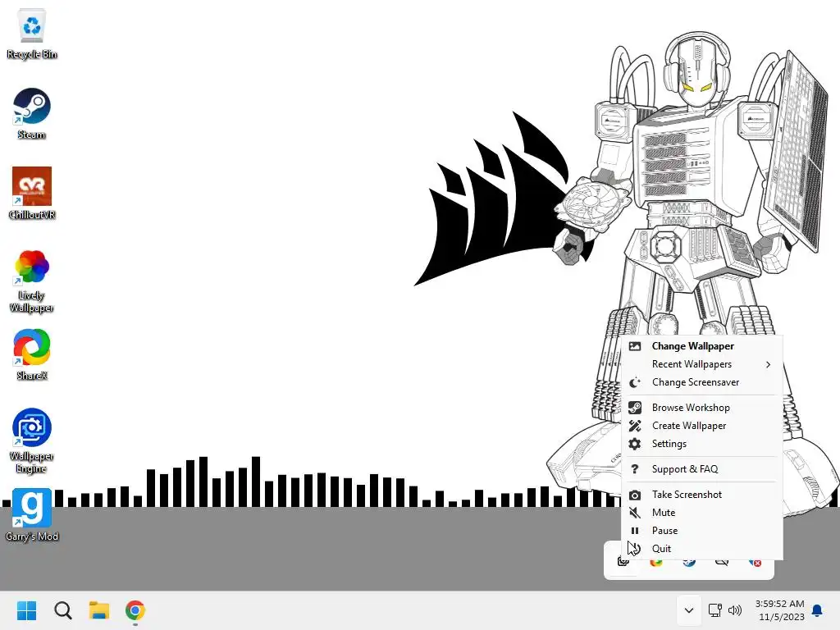Pause the wallpaper via the menu

(x=702, y=531)
